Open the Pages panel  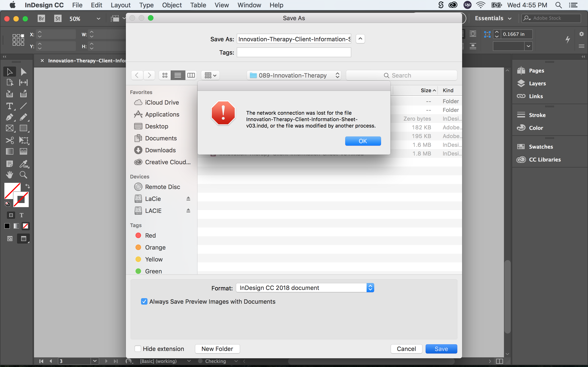[536, 70]
